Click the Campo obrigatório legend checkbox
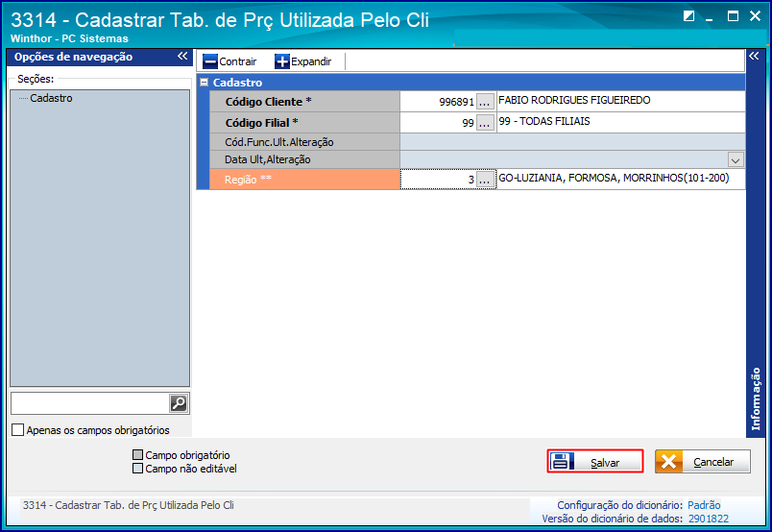The image size is (772, 532). click(138, 454)
